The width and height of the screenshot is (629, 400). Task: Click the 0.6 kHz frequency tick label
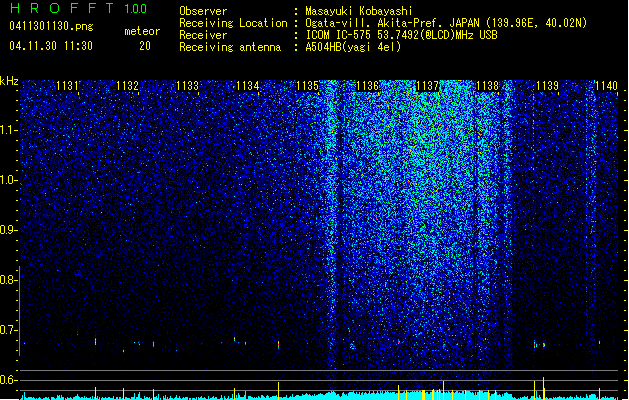point(9,380)
